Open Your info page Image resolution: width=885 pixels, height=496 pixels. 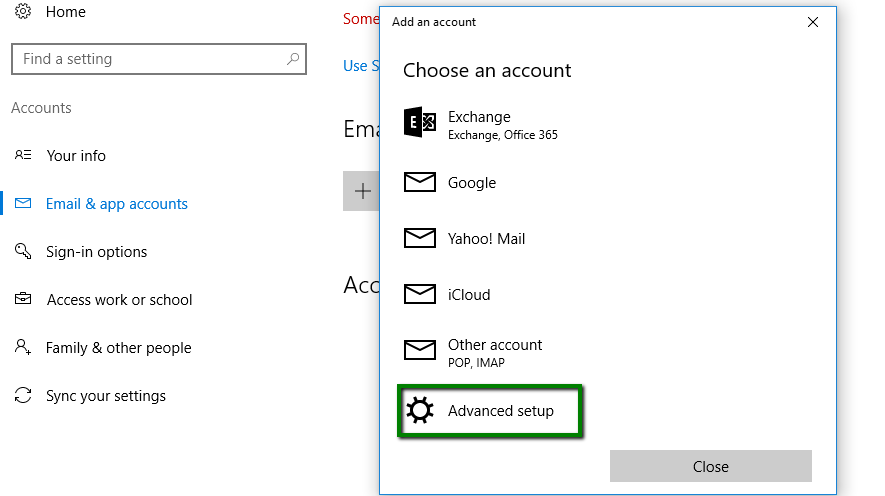(76, 156)
